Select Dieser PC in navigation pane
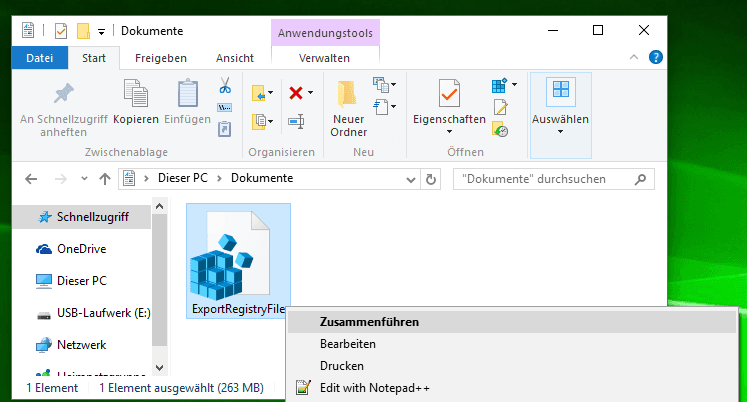The image size is (747, 402). coord(82,281)
